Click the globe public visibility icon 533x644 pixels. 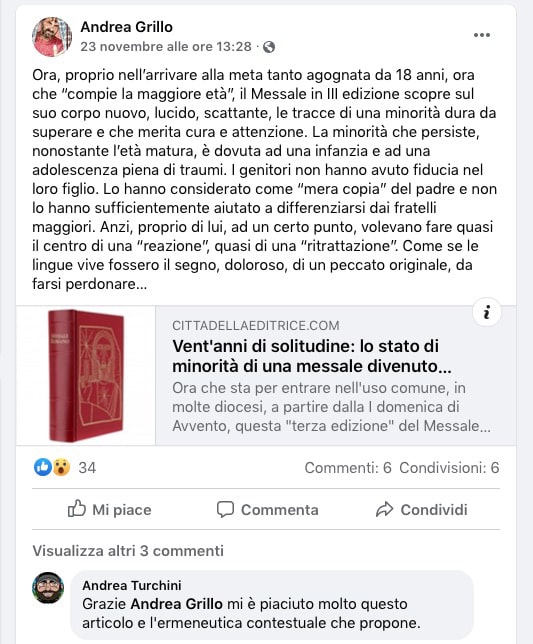[x=269, y=47]
